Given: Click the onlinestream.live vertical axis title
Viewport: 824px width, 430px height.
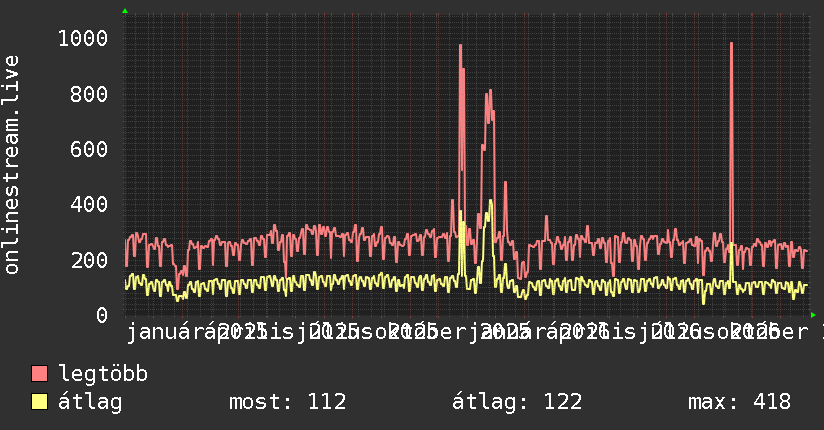Looking at the screenshot, I should pos(12,165).
